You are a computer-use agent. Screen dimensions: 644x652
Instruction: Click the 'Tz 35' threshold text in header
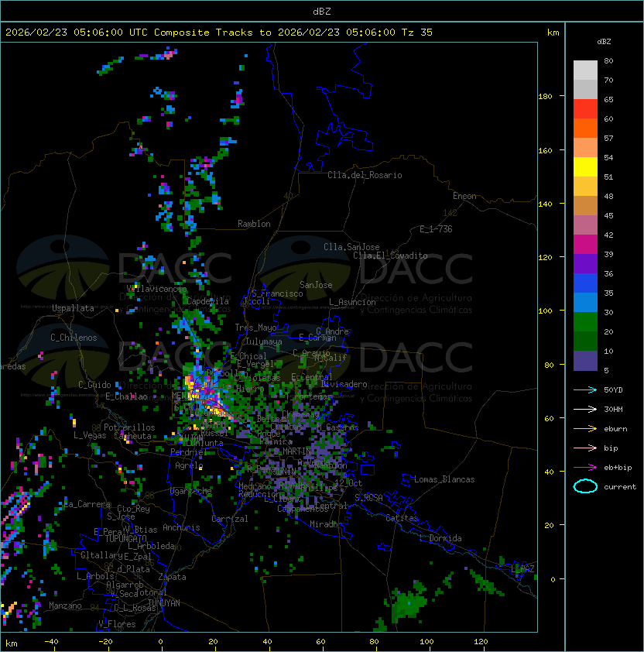[x=417, y=32]
